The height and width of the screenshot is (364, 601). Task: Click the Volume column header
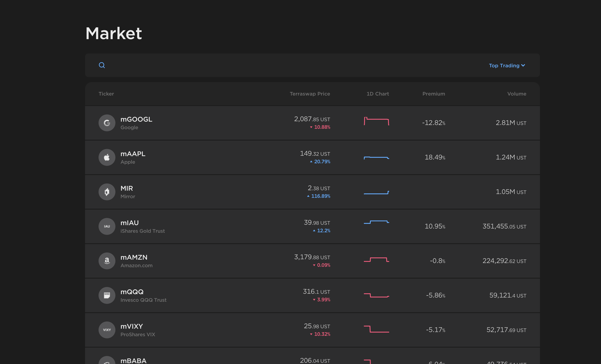point(517,94)
